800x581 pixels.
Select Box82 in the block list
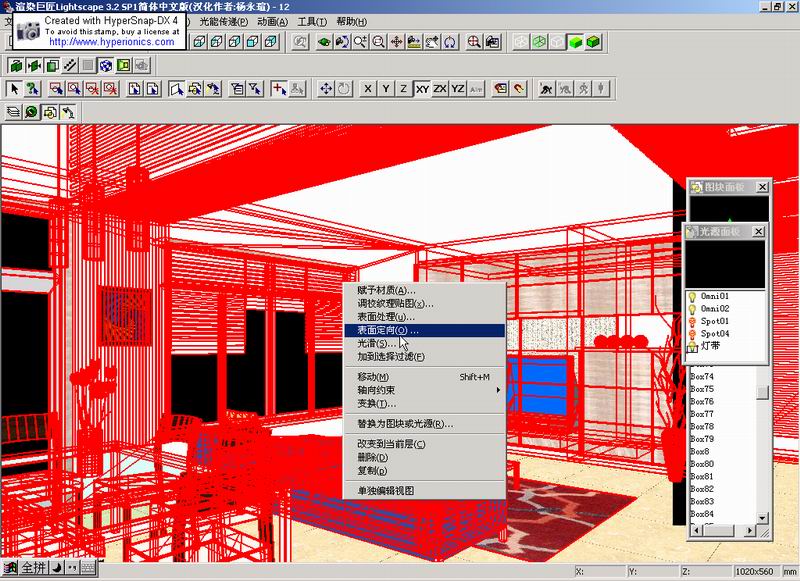(702, 489)
